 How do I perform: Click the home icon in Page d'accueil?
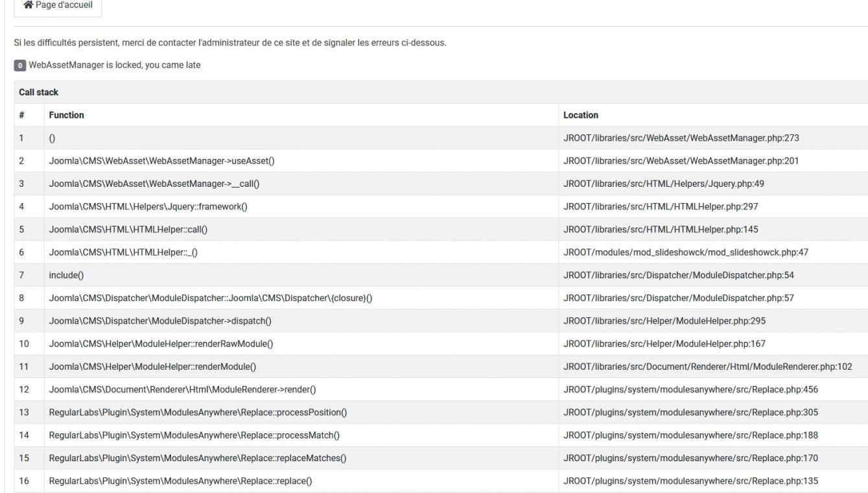point(28,5)
